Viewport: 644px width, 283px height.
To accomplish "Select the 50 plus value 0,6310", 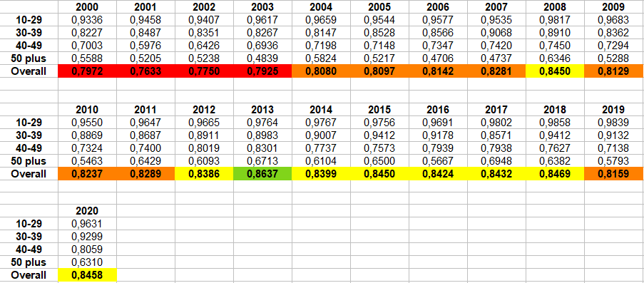I will [x=87, y=262].
